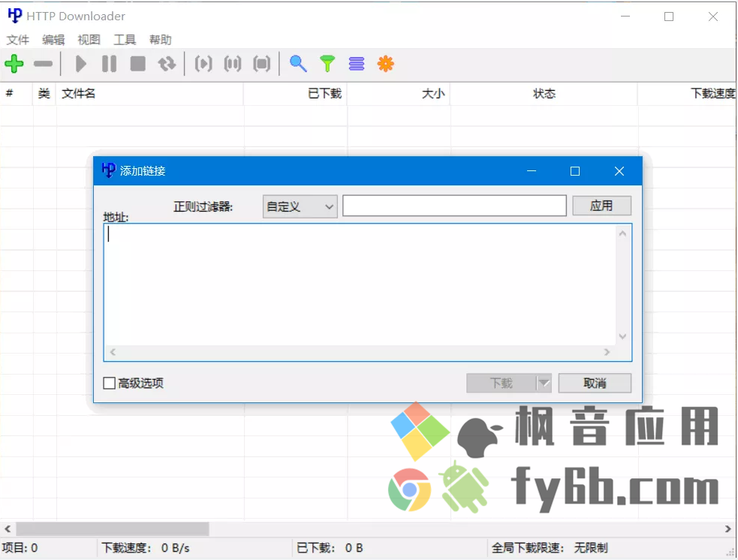
Task: Sort by the 已下载 column header
Action: click(x=296, y=94)
